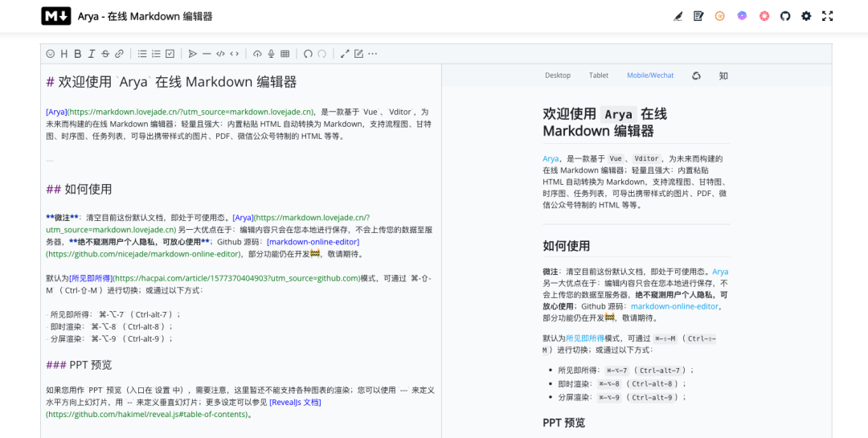
Task: Upload a file with cloud icon
Action: pyautogui.click(x=257, y=54)
